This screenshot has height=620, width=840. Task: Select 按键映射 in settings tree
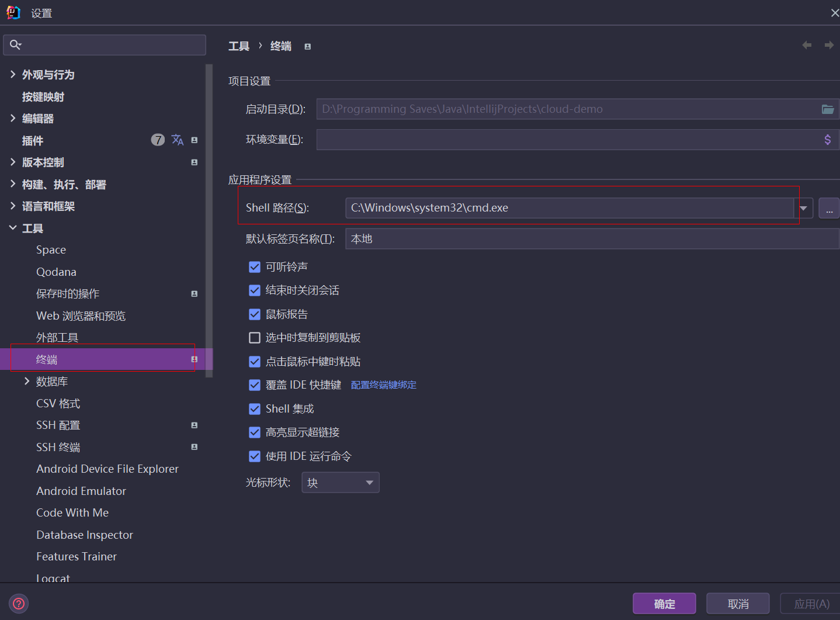[x=43, y=97]
